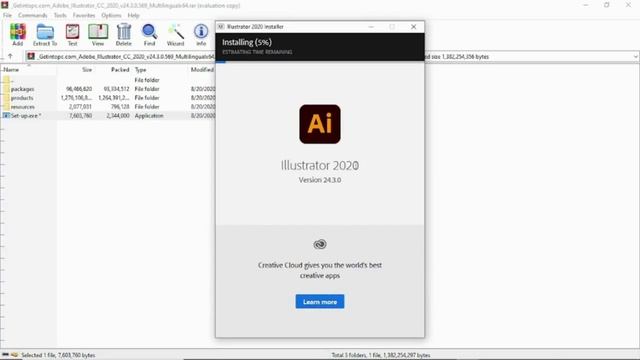640x360 pixels.
Task: Click the Adobe Illustrator Ai logo
Action: point(320,124)
